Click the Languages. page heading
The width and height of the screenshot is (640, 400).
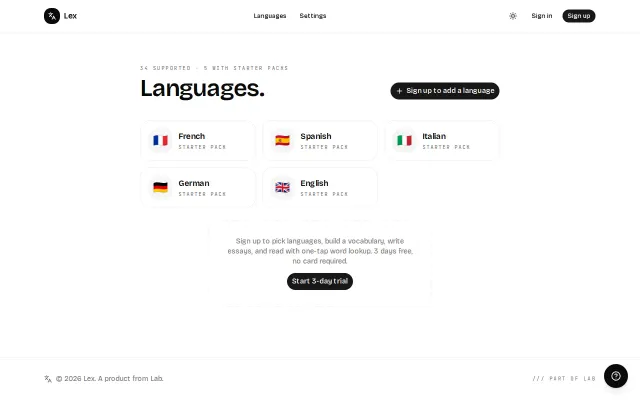pyautogui.click(x=202, y=89)
